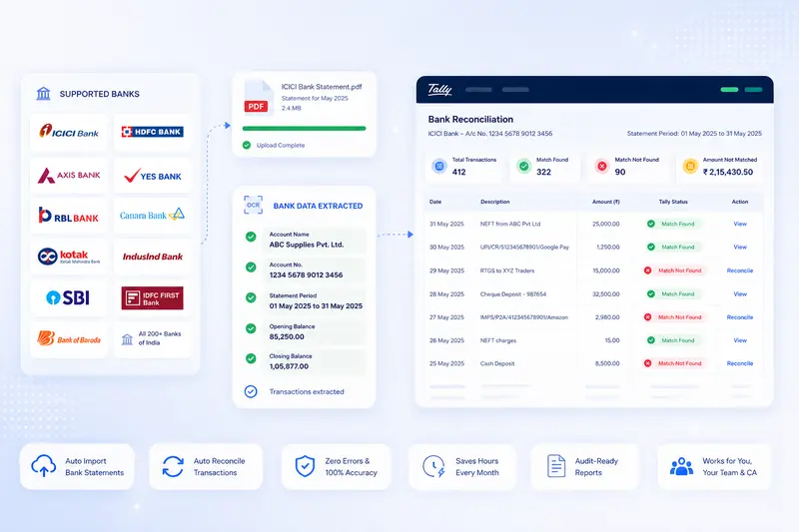This screenshot has width=799, height=532.
Task: Click the closing balance 1,05,877.00 value
Action: 289,366
